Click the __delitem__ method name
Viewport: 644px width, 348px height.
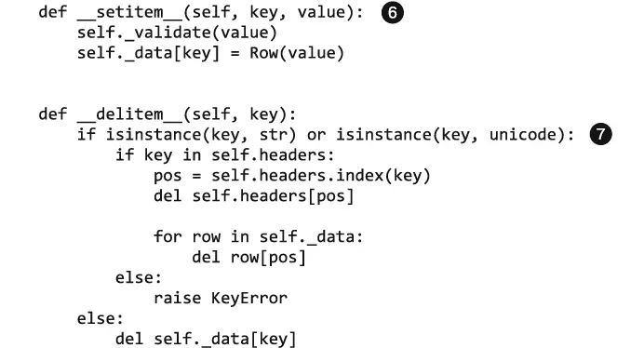click(x=129, y=114)
